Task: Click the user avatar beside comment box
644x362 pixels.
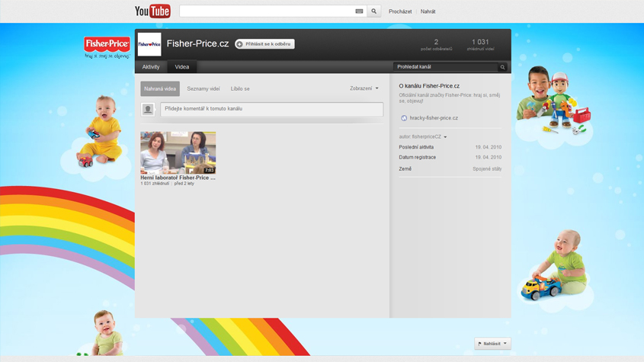Action: [149, 110]
